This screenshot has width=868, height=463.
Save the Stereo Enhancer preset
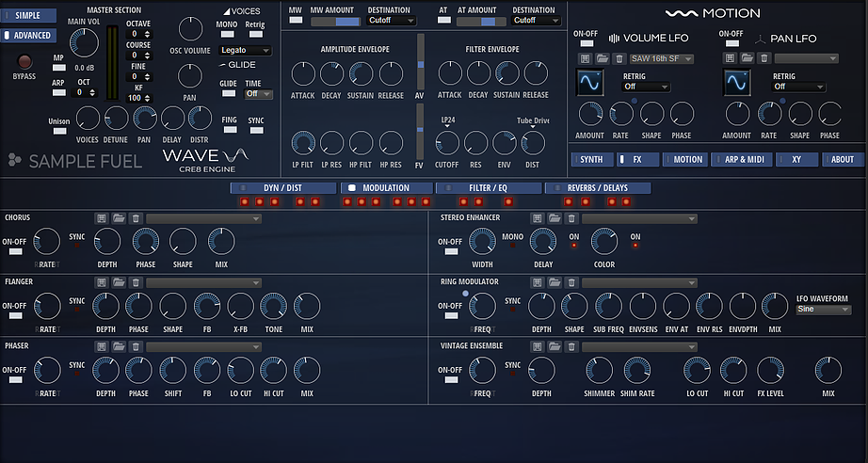pyautogui.click(x=537, y=218)
